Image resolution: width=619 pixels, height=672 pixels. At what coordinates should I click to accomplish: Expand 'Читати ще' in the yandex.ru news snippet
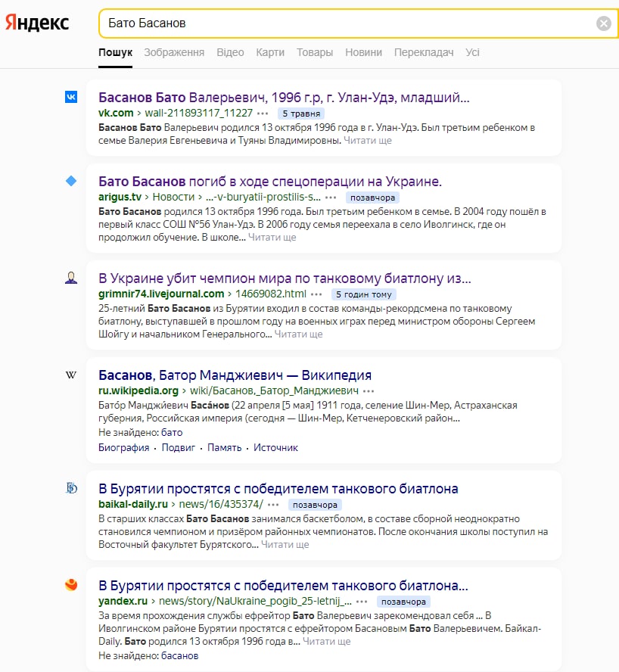327,642
